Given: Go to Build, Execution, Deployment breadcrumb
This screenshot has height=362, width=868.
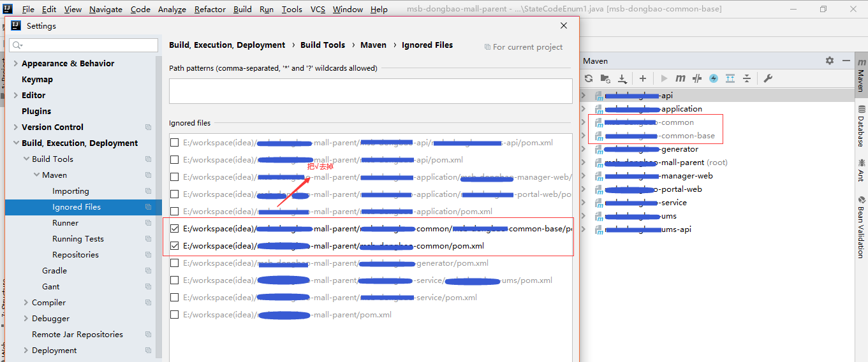Looking at the screenshot, I should point(227,45).
